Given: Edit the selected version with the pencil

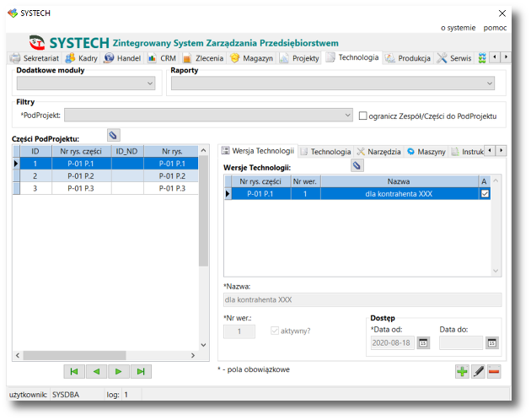Looking at the screenshot, I should [478, 372].
